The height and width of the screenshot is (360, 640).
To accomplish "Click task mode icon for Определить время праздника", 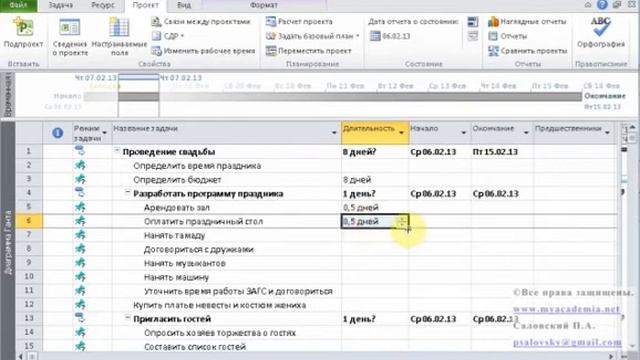I will click(80, 165).
